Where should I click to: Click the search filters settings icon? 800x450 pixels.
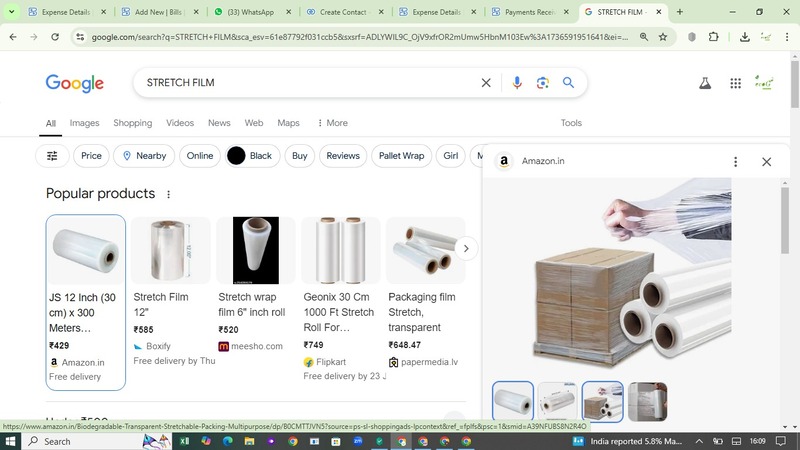tap(52, 156)
